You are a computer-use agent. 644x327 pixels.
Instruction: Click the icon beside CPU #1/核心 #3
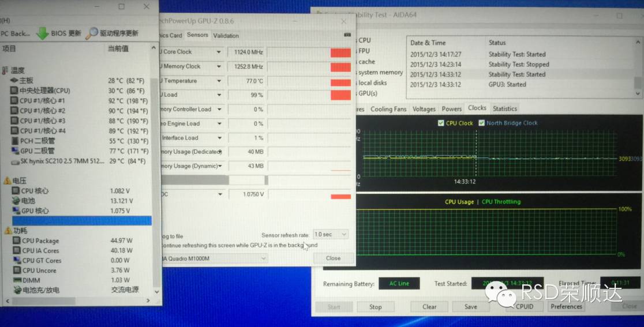coord(14,121)
